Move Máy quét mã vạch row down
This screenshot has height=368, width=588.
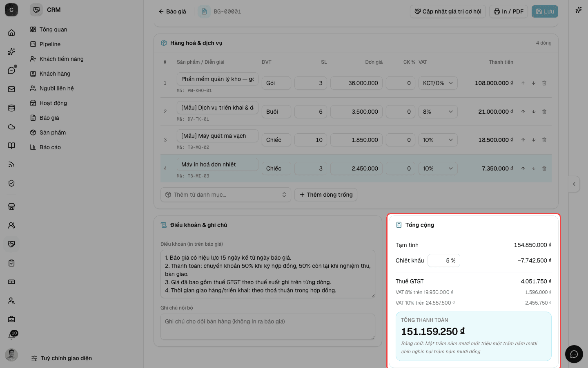pos(534,140)
